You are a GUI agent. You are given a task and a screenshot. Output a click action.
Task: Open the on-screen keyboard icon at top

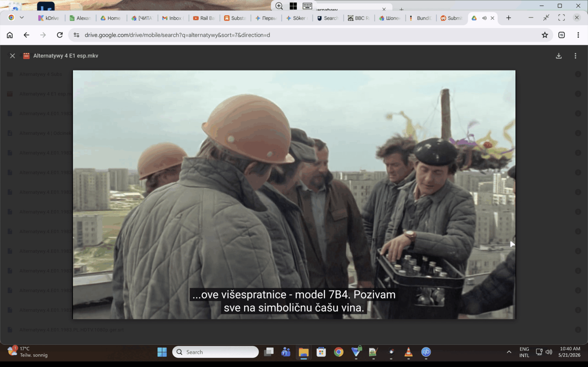tap(307, 6)
